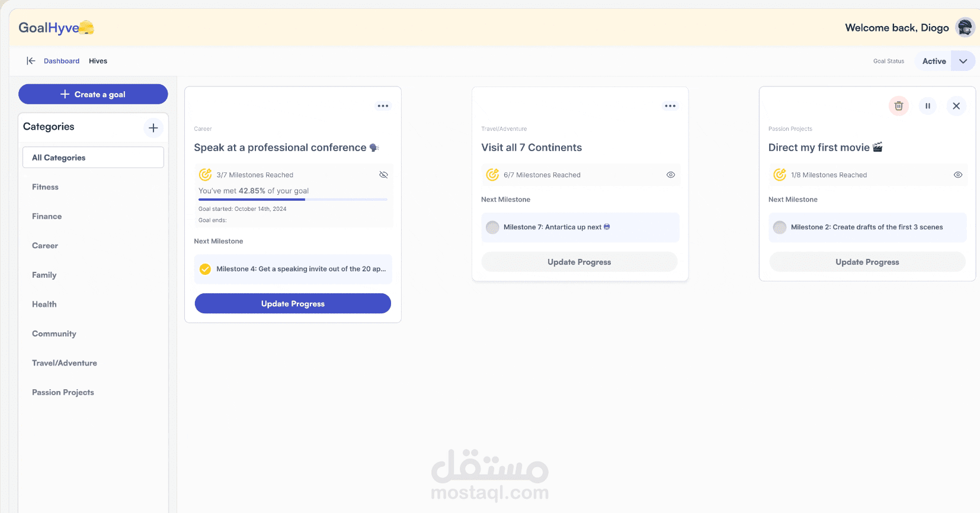Show progress details on Direct my first movie
Screen dimensions: 980x513
tap(958, 175)
